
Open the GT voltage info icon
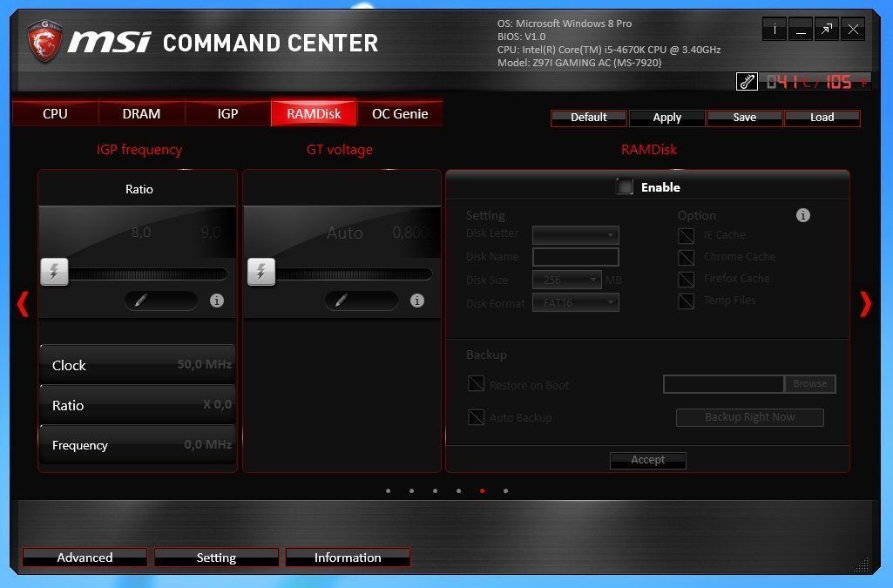tap(417, 301)
